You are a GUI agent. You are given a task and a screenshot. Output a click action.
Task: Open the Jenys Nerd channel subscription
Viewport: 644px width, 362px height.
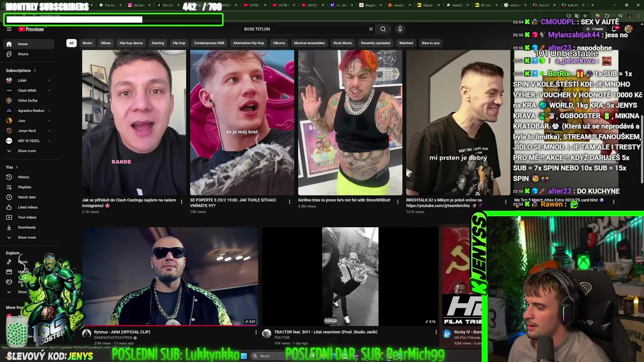point(29,131)
